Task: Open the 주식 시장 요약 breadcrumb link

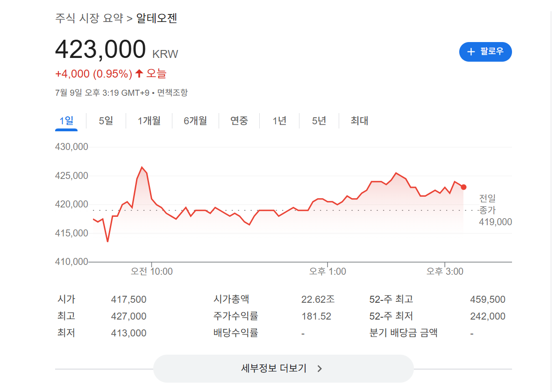Action: pos(89,18)
